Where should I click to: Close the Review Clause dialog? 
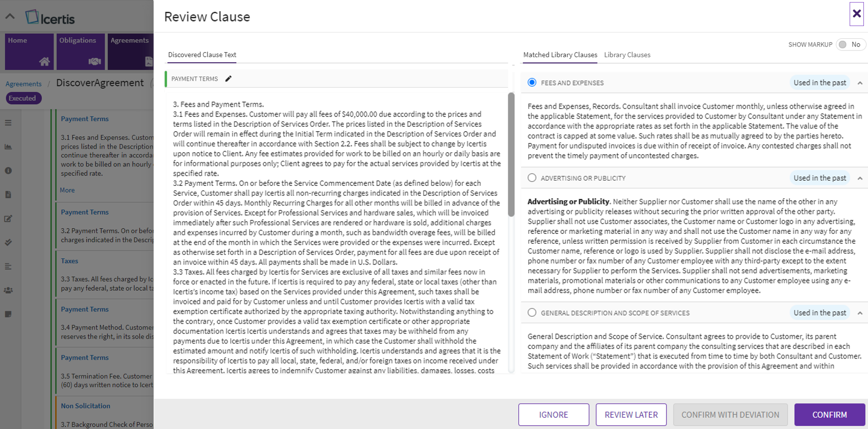tap(856, 14)
